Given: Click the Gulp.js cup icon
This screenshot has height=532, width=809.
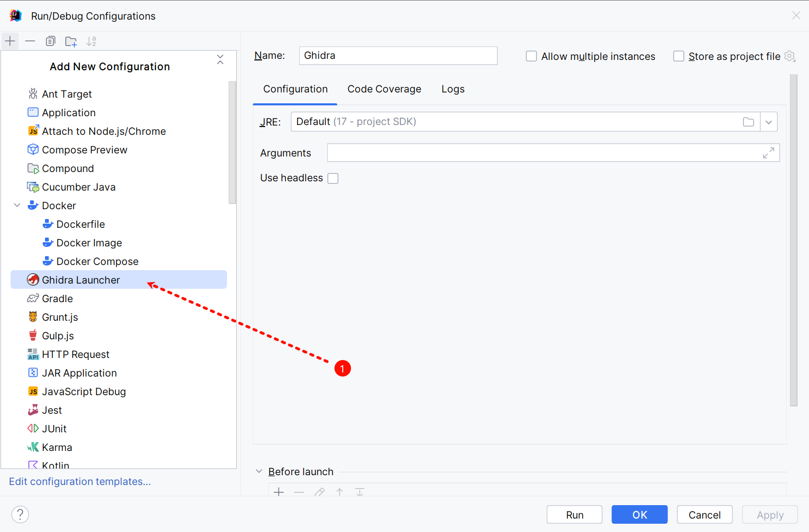Looking at the screenshot, I should (33, 335).
